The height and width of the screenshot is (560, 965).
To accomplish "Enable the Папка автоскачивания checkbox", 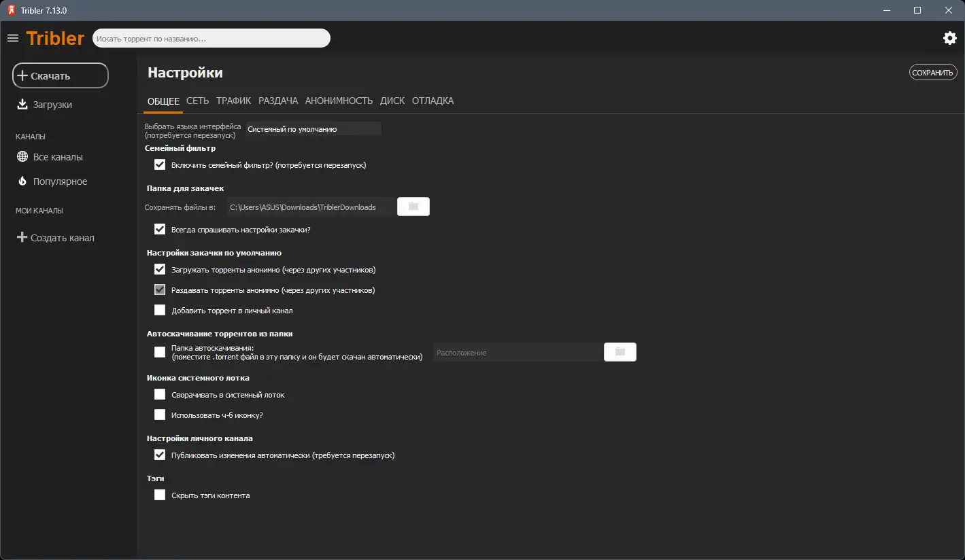I will coord(160,352).
